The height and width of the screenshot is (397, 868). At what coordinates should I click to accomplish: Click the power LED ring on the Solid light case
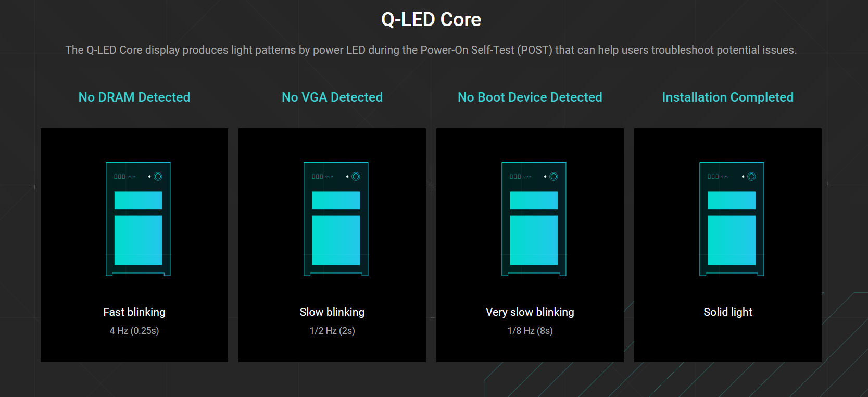pos(751,177)
